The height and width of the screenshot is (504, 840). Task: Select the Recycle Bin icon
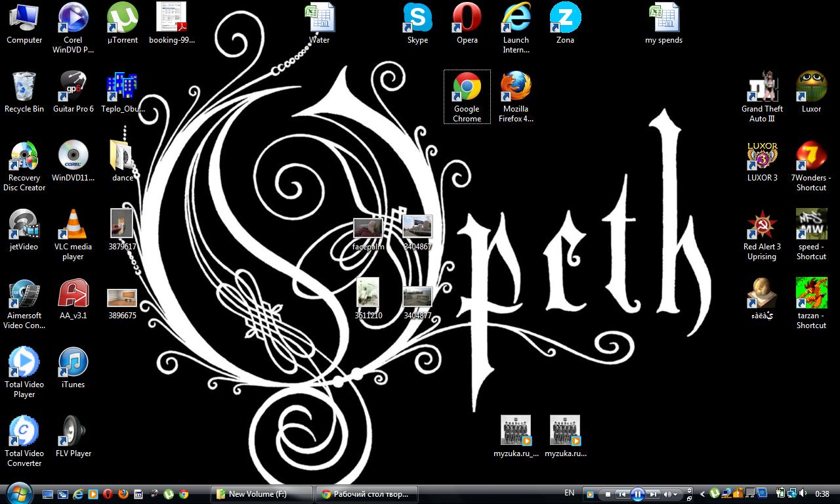24,93
